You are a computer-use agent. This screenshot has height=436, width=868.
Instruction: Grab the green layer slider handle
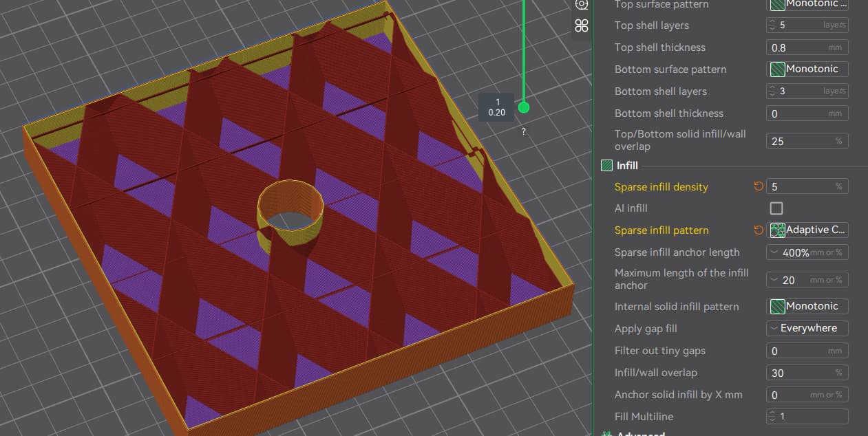point(524,107)
